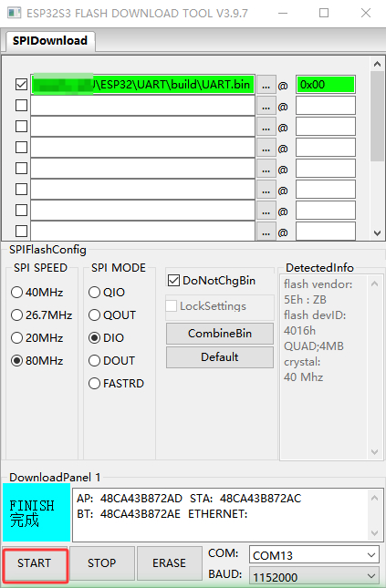Open the COM port dropdown showing COM13
This screenshot has height=588, width=386.
click(x=314, y=555)
